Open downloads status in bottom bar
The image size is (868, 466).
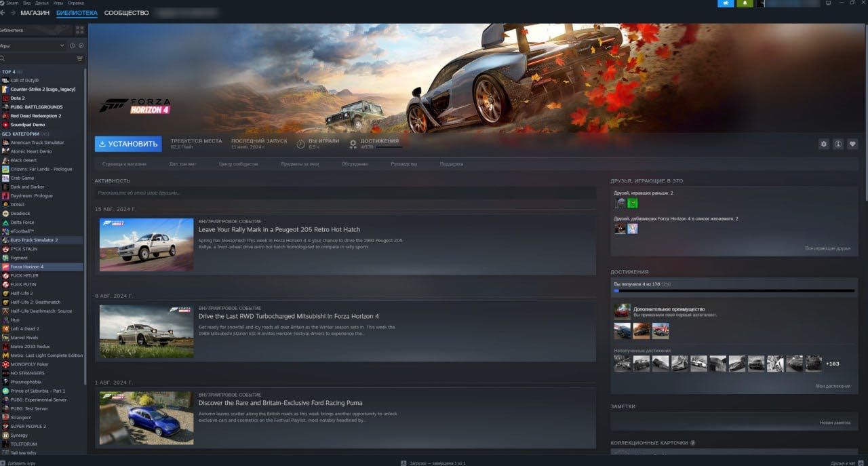[433, 463]
